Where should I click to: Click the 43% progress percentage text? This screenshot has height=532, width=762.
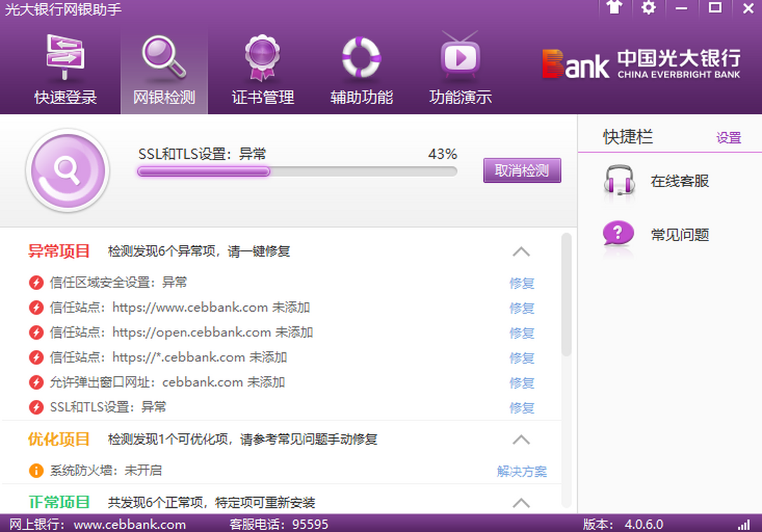[443, 154]
